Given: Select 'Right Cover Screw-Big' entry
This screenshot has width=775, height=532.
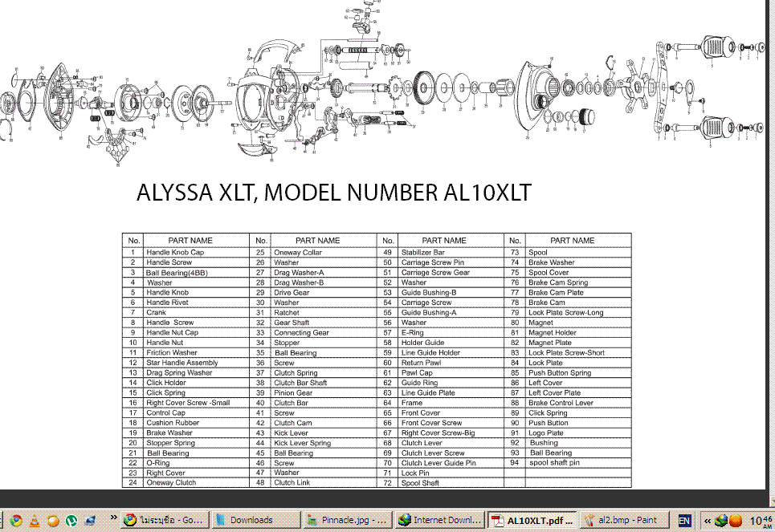Looking at the screenshot, I should 438,433.
